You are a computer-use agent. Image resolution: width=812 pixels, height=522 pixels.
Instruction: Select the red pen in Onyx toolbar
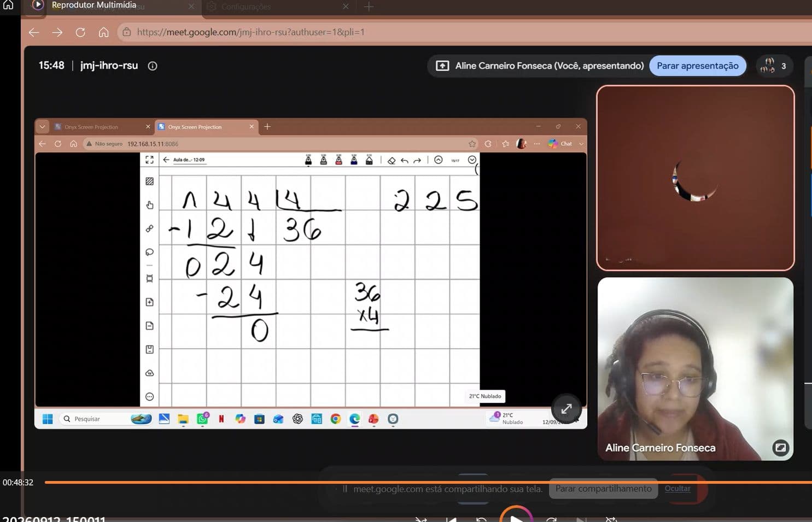(x=339, y=160)
